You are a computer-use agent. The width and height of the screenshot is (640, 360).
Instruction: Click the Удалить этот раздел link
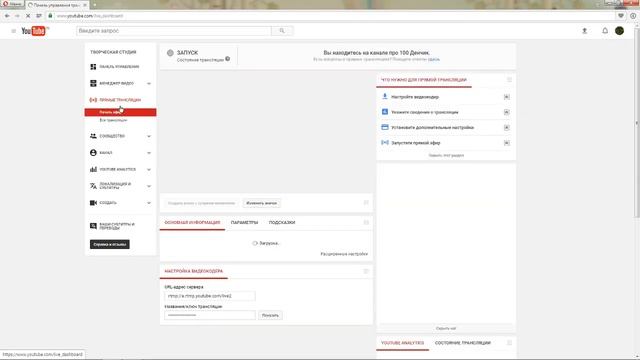446,156
